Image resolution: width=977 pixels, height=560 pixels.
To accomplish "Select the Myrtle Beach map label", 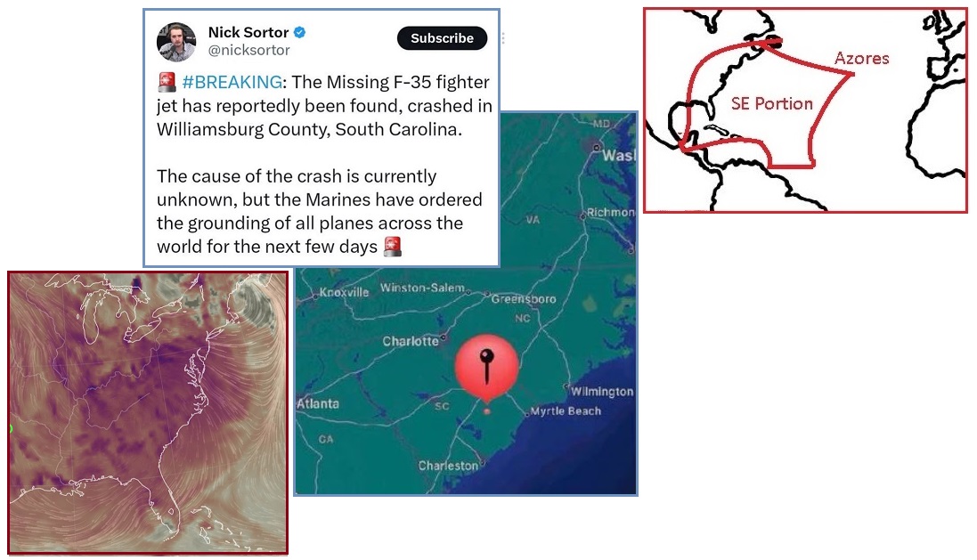I will 566,411.
